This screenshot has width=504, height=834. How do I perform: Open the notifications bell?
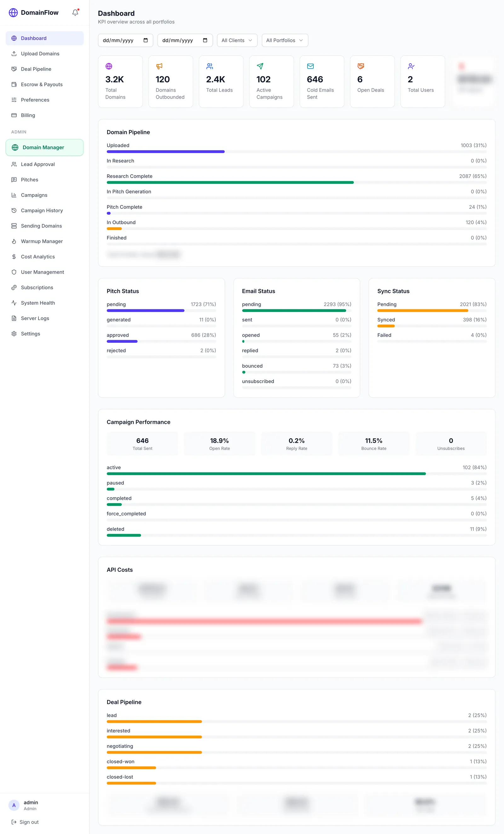click(76, 13)
